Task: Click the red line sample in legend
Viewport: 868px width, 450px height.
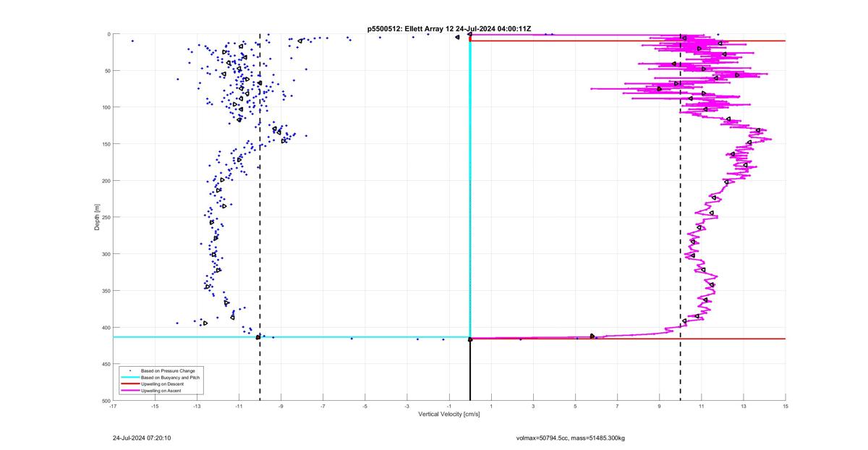Action: pos(129,384)
